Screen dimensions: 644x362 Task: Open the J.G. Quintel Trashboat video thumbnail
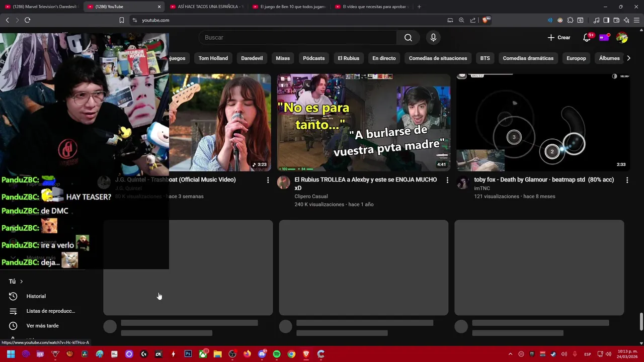pyautogui.click(x=220, y=123)
